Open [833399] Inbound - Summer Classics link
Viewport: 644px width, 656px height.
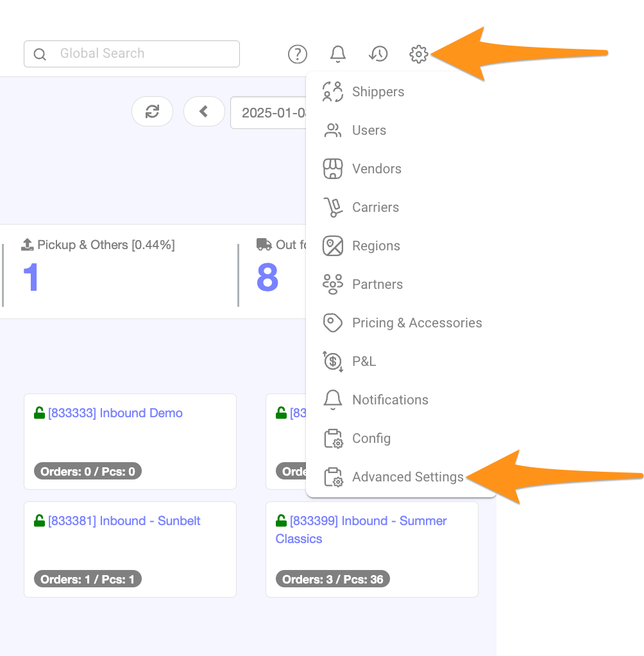tap(361, 530)
